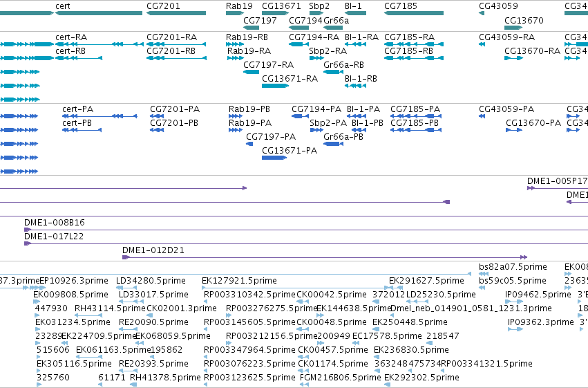
Task: Click the FGM216B06.5prime EST label
Action: coord(341,378)
